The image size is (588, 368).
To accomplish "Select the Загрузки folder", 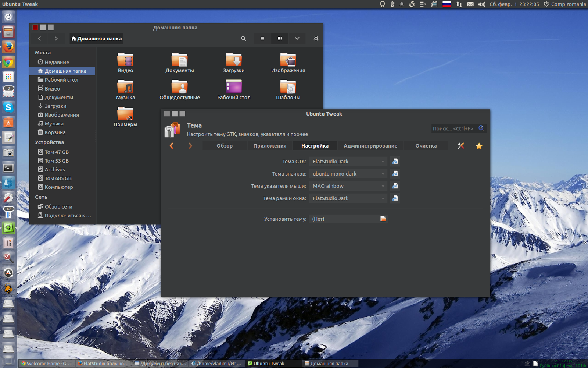I will (x=234, y=63).
